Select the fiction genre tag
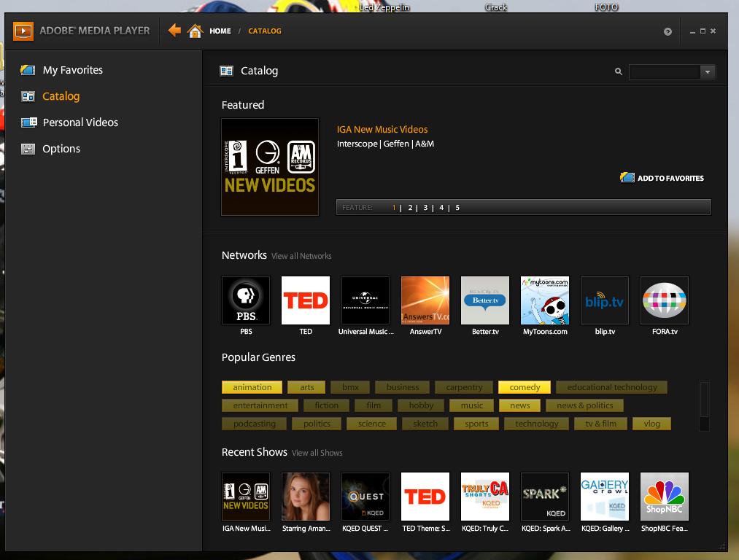 327,405
